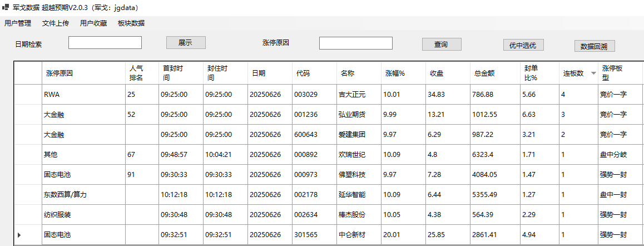644x246 pixels.
Task: Select code cell 003029
Action: coord(314,95)
